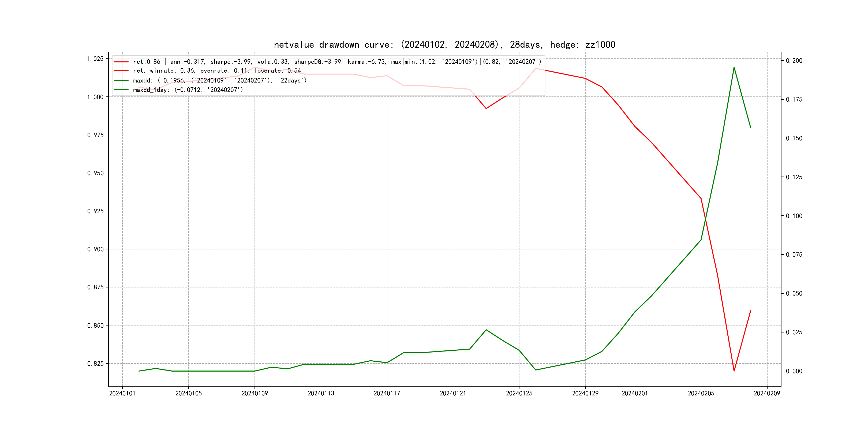Click the 0.950 left axis tick label
This screenshot has width=868, height=434.
[x=95, y=173]
